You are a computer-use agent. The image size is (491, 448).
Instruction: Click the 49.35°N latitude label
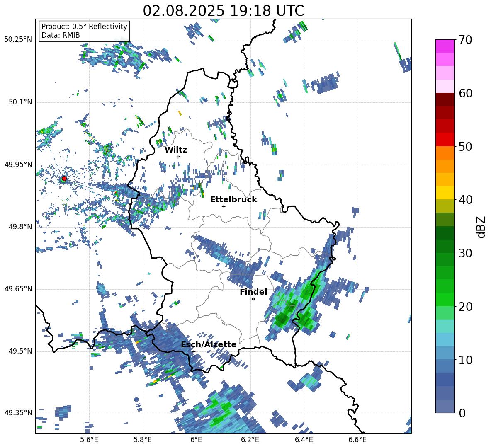[18, 413]
